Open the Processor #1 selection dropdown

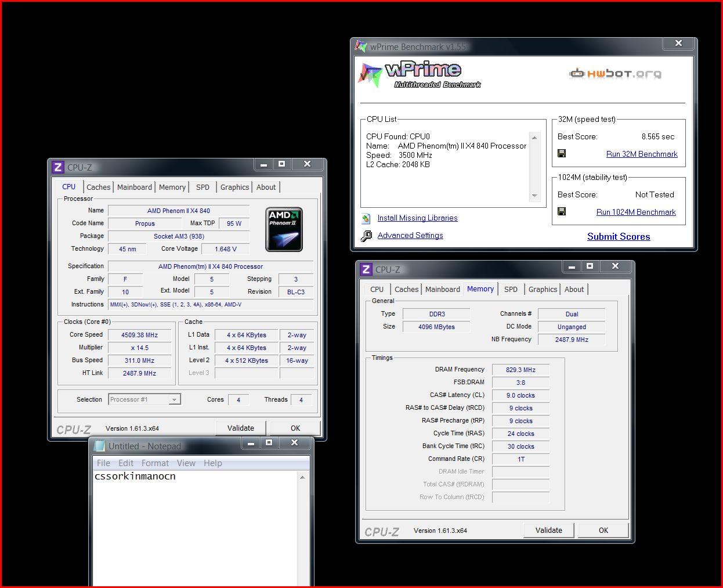click(173, 399)
